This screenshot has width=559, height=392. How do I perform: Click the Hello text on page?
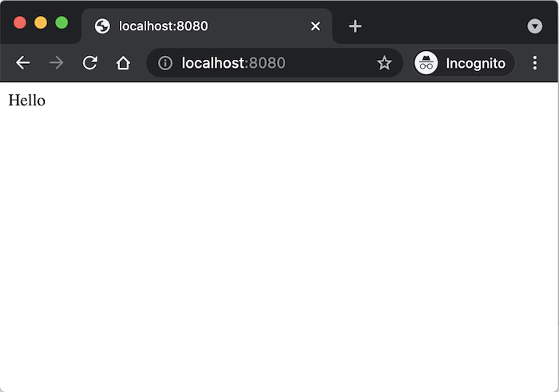coord(26,100)
